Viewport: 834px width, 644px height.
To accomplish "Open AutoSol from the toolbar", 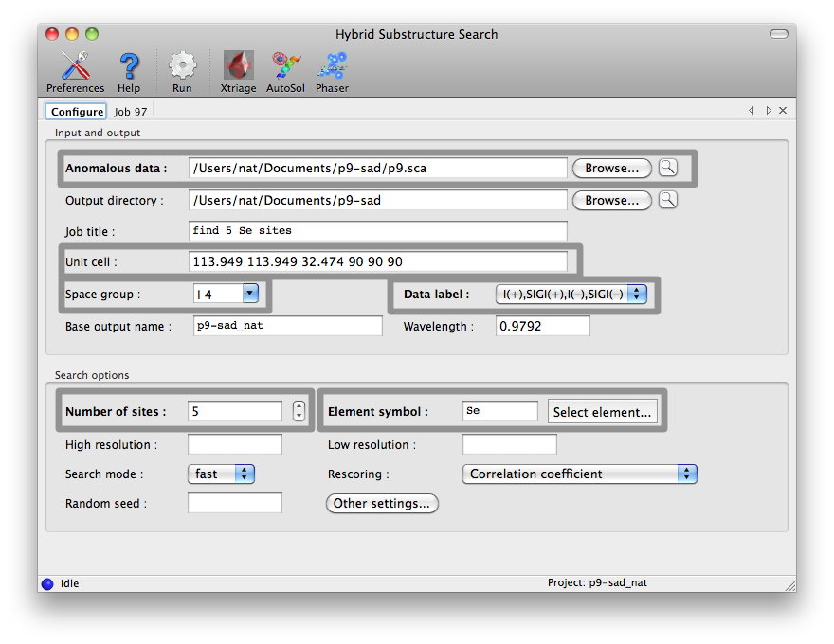I will pos(284,66).
